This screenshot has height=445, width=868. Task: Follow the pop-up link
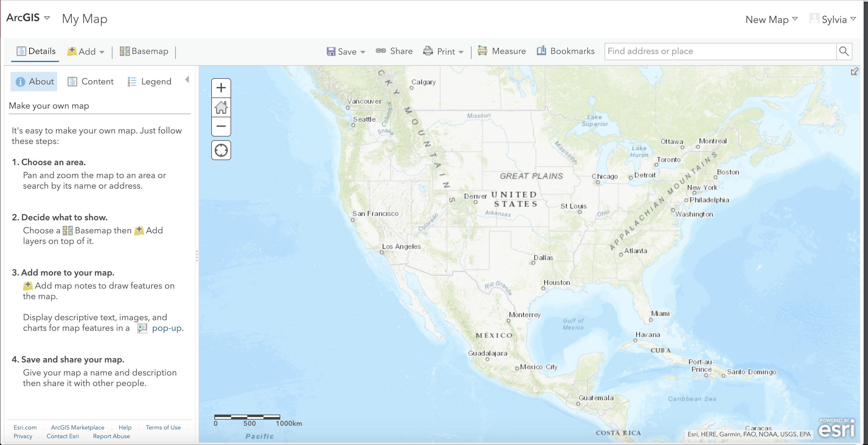(167, 328)
